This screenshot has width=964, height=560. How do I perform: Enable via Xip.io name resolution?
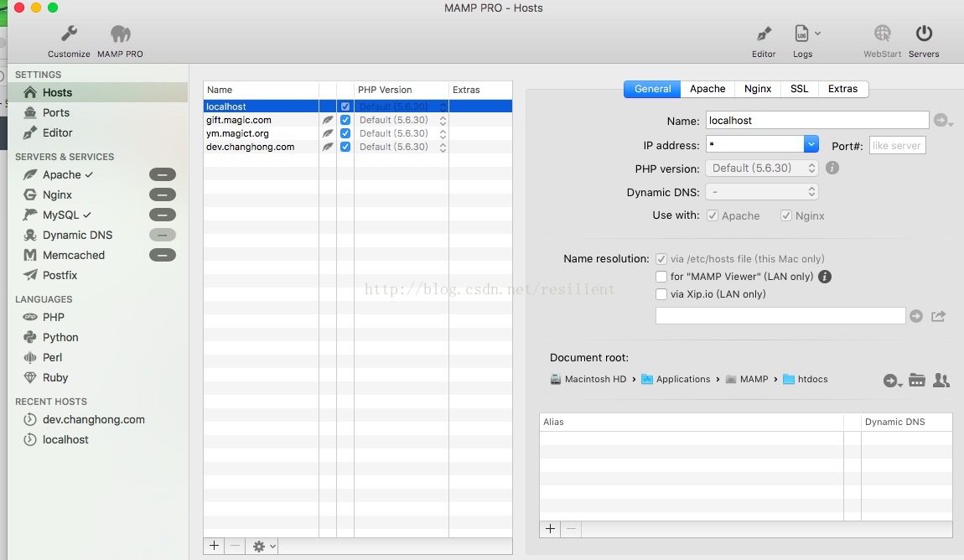coord(661,294)
